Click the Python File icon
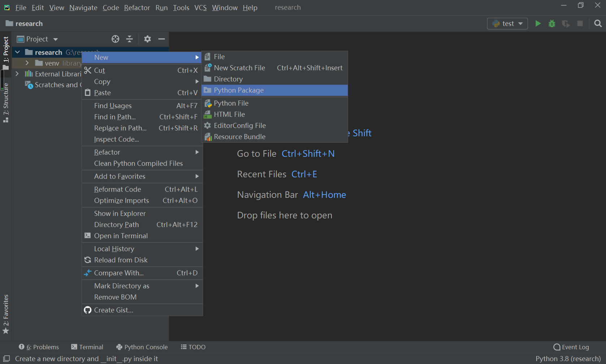Screen dimensions: 606x364 point(208,103)
